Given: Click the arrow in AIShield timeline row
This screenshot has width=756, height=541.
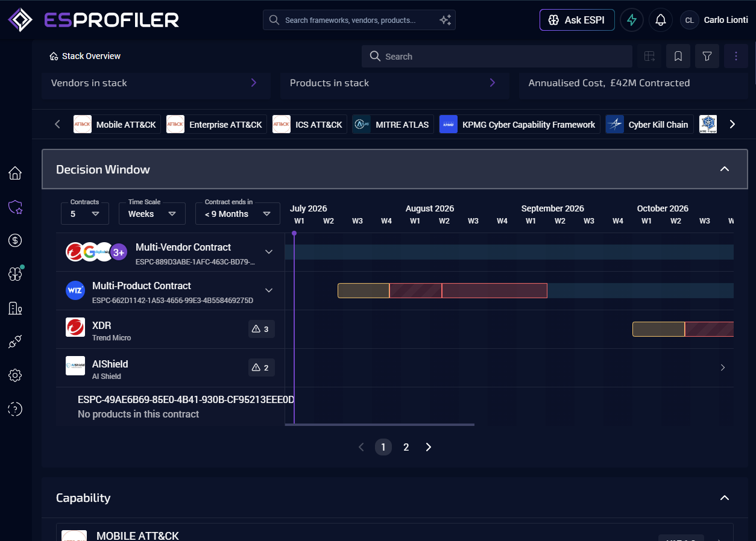Looking at the screenshot, I should click(x=723, y=367).
